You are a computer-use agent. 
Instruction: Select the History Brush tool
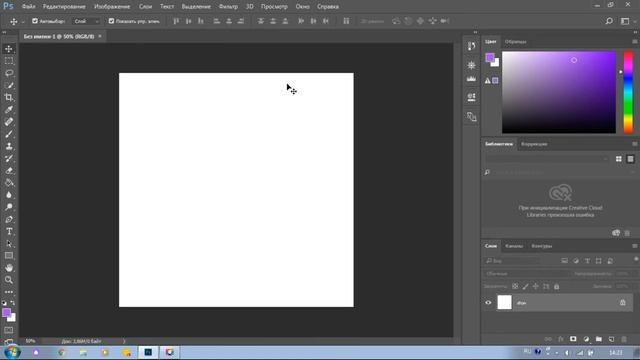9,158
